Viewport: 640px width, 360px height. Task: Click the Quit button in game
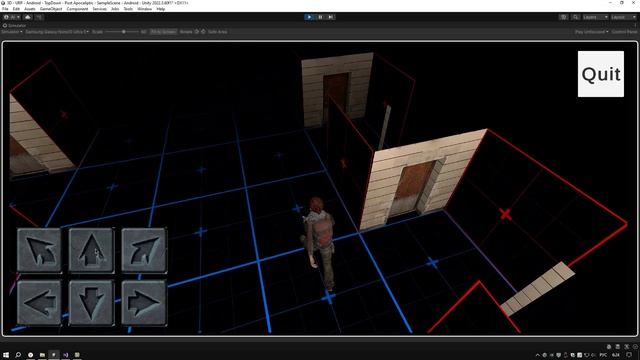(600, 74)
